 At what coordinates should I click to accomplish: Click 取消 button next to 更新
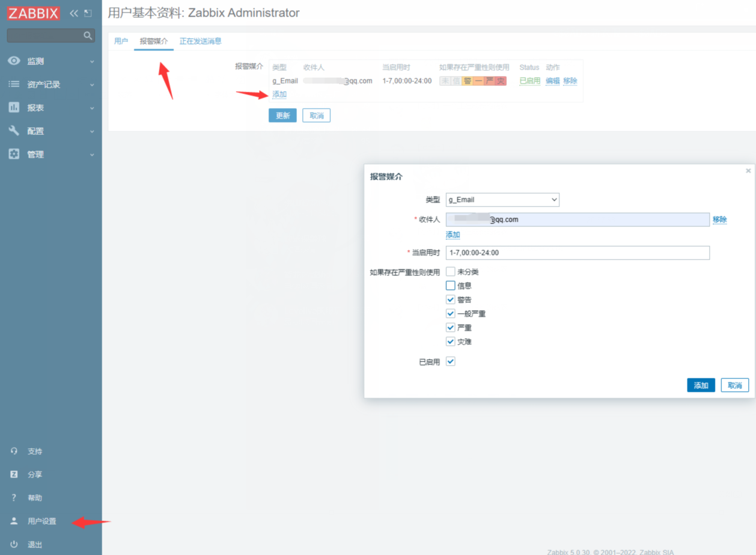316,115
